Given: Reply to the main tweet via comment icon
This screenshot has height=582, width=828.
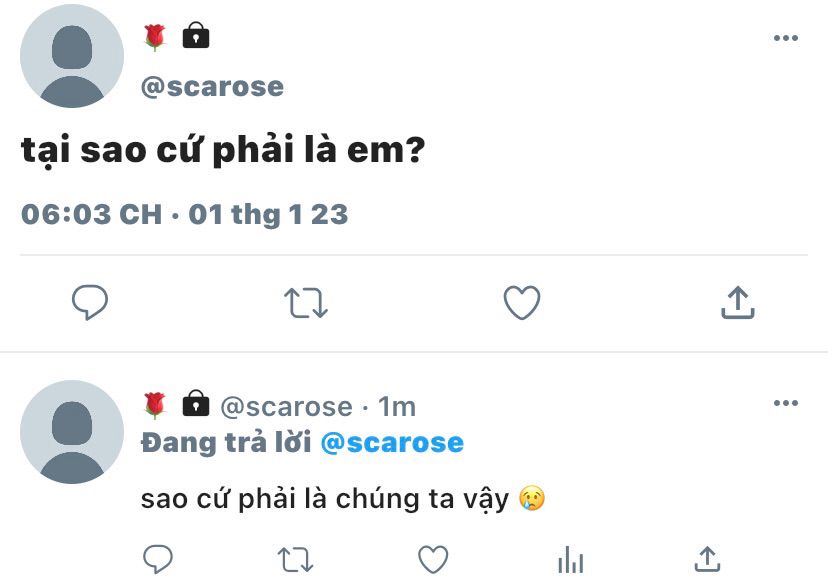Looking at the screenshot, I should 90,302.
